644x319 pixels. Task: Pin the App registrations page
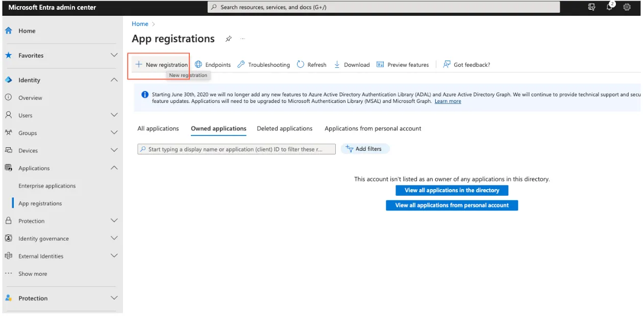229,39
